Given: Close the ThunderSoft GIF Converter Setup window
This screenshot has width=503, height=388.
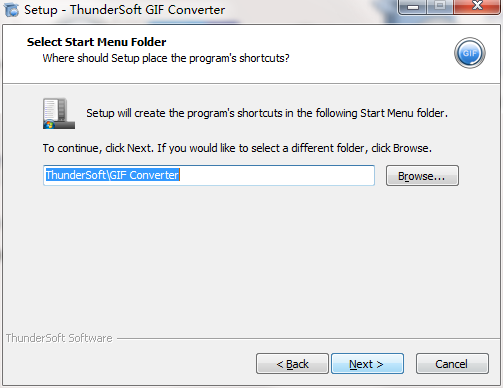Looking at the screenshot, I should click(477, 7).
